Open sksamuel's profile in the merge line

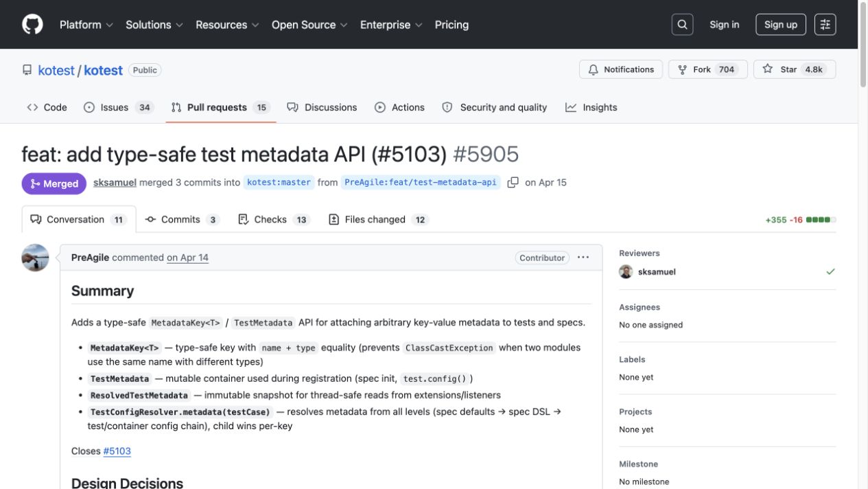click(115, 183)
